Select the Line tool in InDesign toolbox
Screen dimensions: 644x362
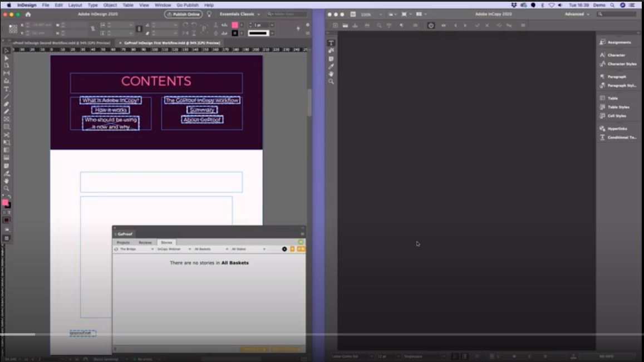7,96
